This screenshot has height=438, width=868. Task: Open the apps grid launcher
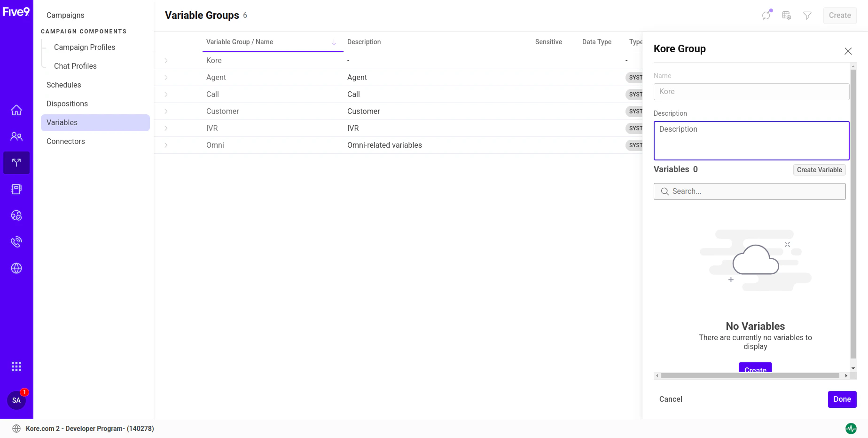click(16, 366)
